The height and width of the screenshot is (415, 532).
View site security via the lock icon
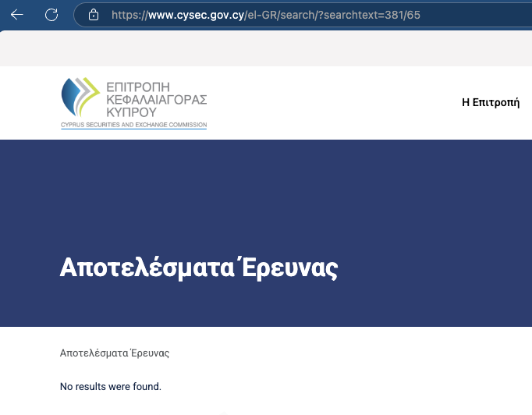click(94, 15)
